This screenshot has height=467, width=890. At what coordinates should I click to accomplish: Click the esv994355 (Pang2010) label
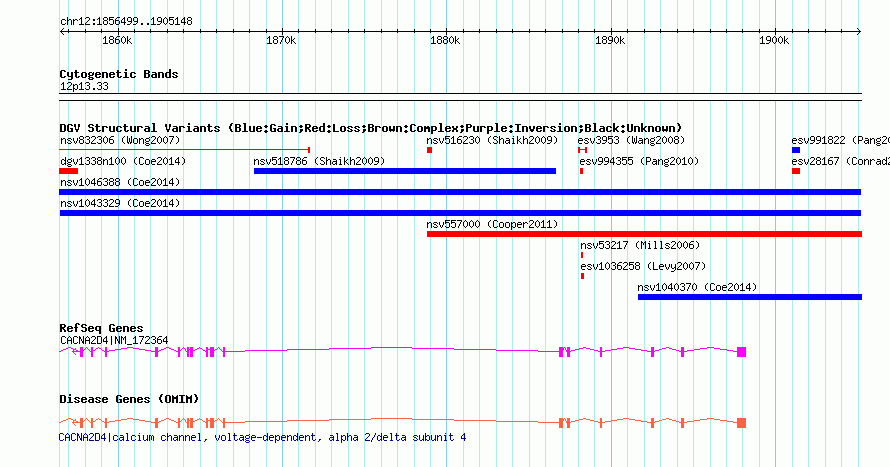639,161
